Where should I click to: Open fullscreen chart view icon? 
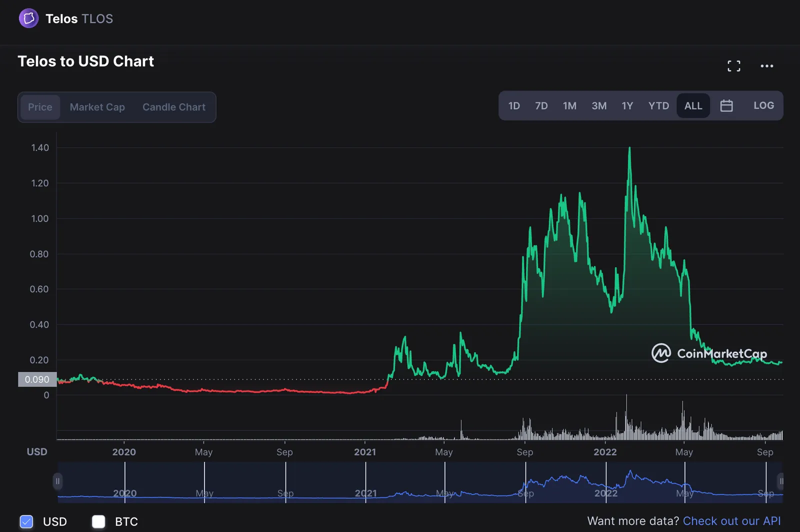(734, 66)
